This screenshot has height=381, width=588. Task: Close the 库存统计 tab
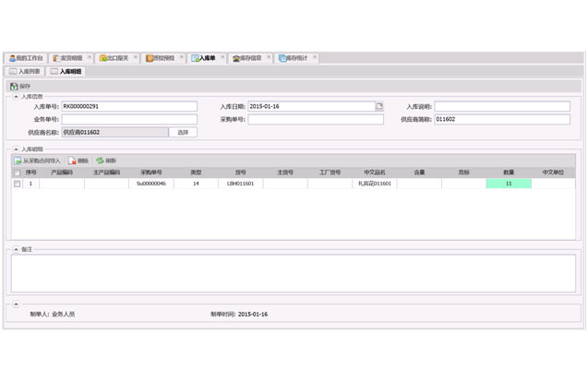coord(315,57)
